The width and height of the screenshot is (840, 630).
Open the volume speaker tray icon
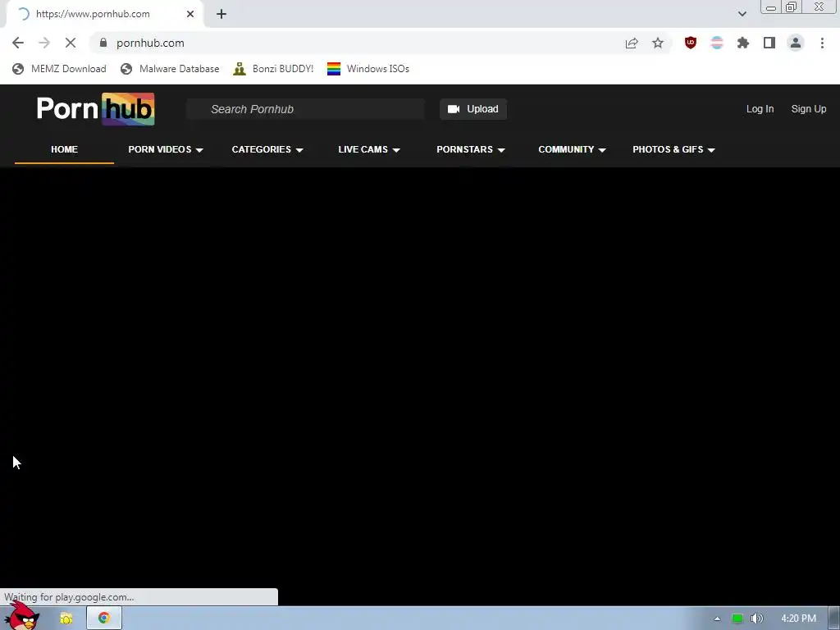756,619
